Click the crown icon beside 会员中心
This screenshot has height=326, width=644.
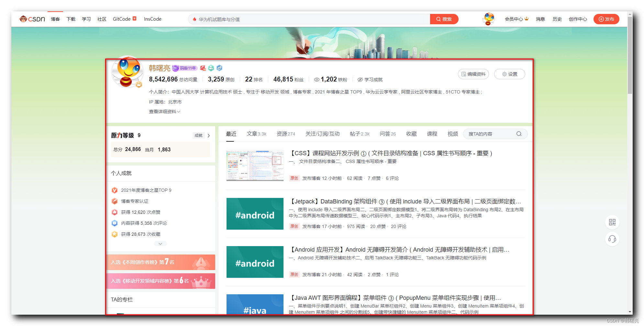527,19
